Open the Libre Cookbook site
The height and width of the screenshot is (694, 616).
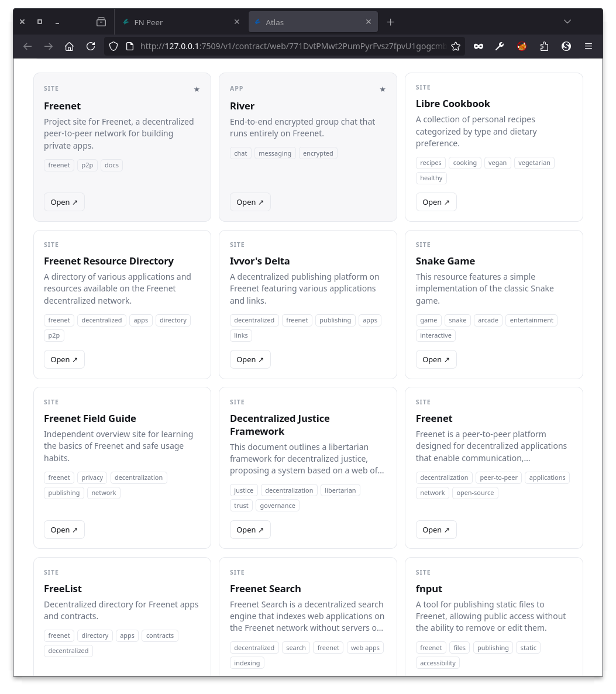pyautogui.click(x=436, y=202)
